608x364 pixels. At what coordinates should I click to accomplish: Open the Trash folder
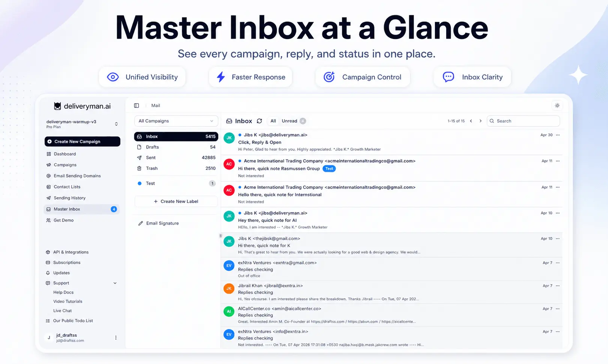point(176,169)
